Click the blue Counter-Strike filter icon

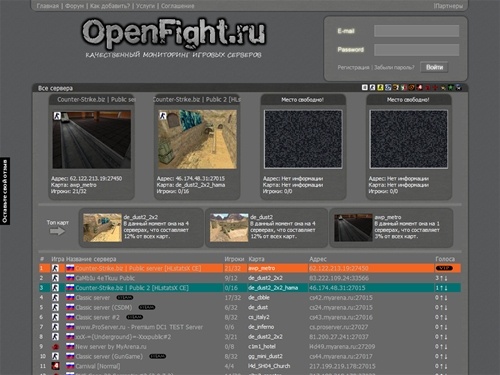[x=388, y=87]
